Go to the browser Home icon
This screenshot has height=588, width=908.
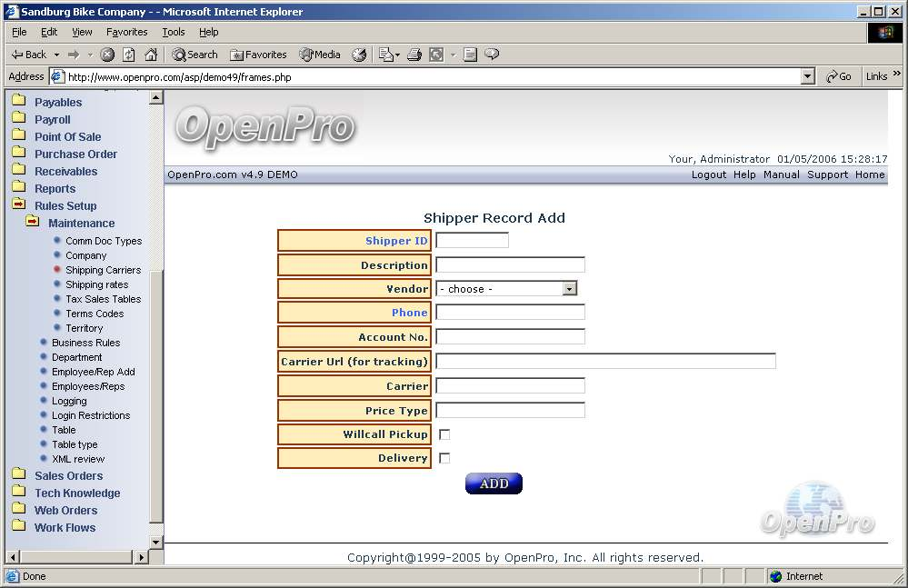(151, 55)
